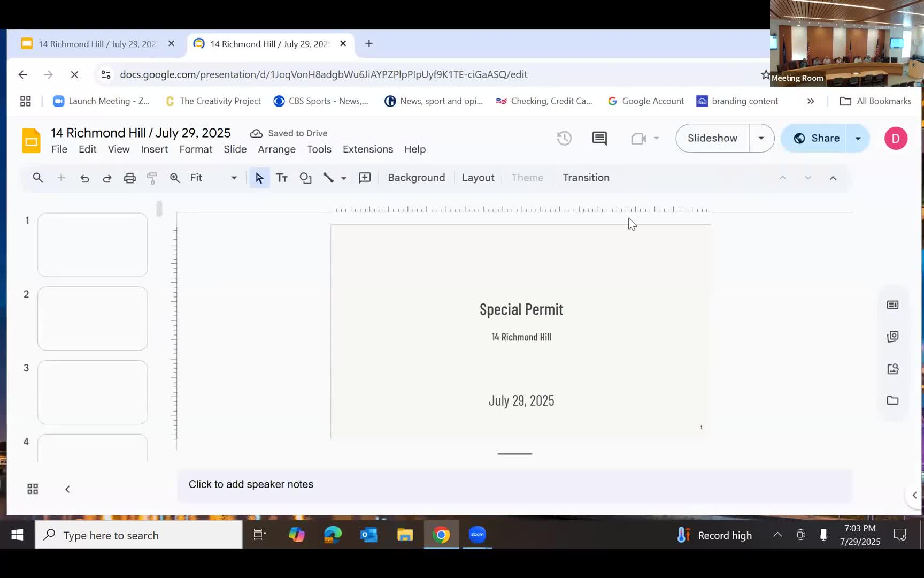Open Outlook from the taskbar
924x578 pixels.
[x=369, y=535]
